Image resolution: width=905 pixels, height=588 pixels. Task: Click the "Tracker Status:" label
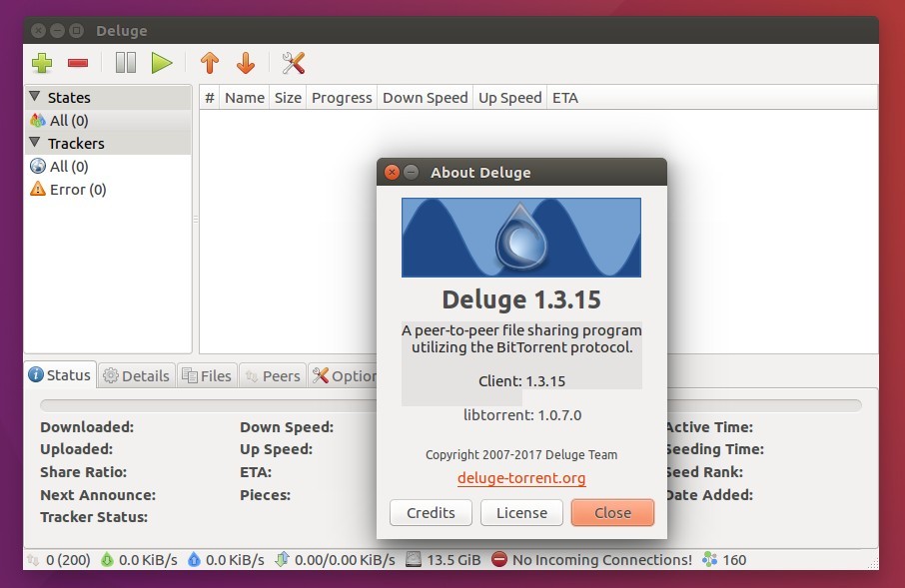tap(94, 517)
